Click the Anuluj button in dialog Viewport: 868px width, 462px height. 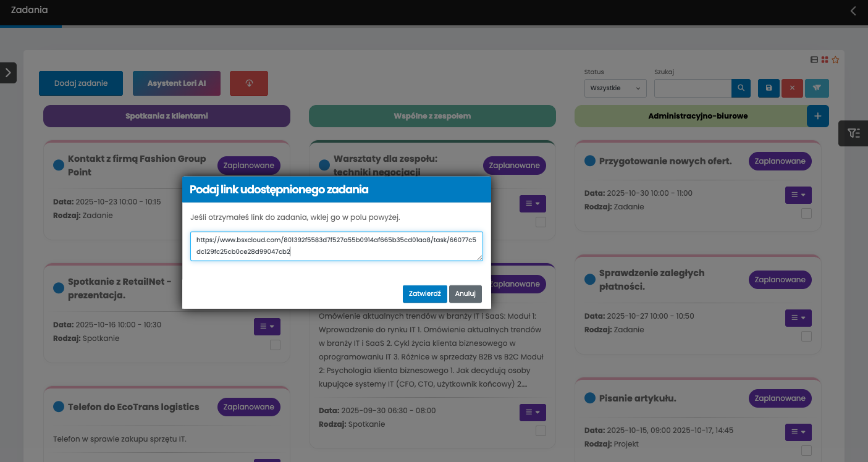465,294
